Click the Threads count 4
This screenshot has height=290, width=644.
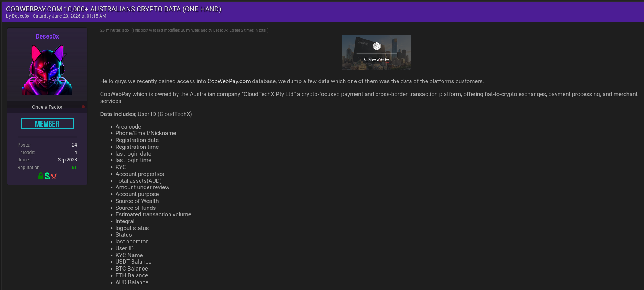[x=75, y=153]
